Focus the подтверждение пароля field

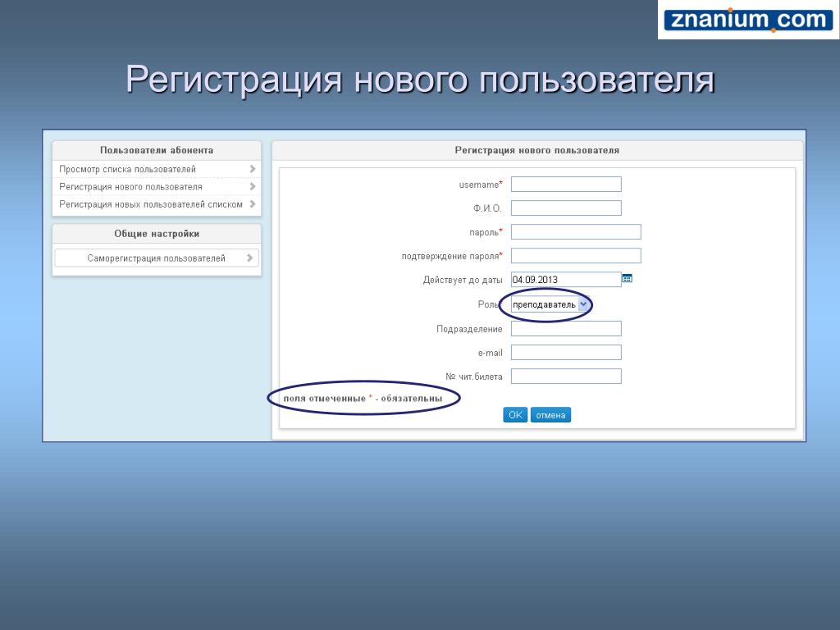[576, 256]
